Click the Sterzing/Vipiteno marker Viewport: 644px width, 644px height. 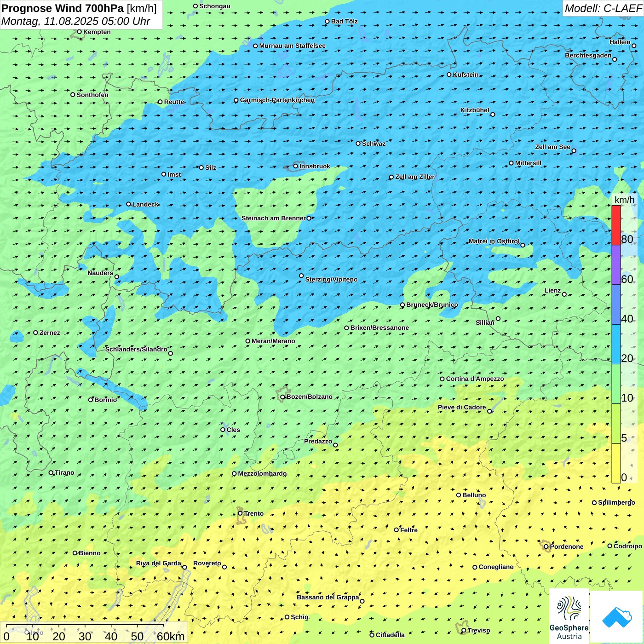(301, 276)
